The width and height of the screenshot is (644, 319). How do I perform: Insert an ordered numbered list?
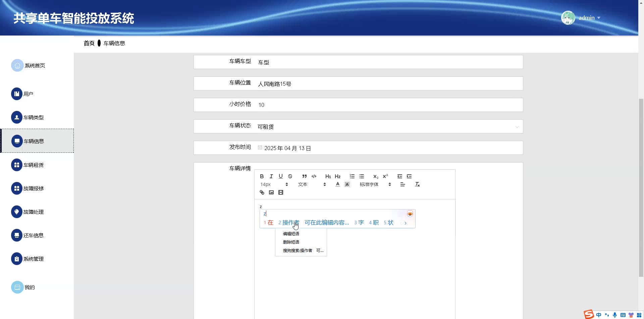point(352,176)
